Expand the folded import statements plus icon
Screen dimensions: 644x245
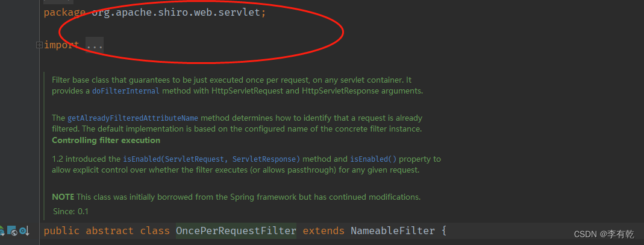(x=39, y=45)
